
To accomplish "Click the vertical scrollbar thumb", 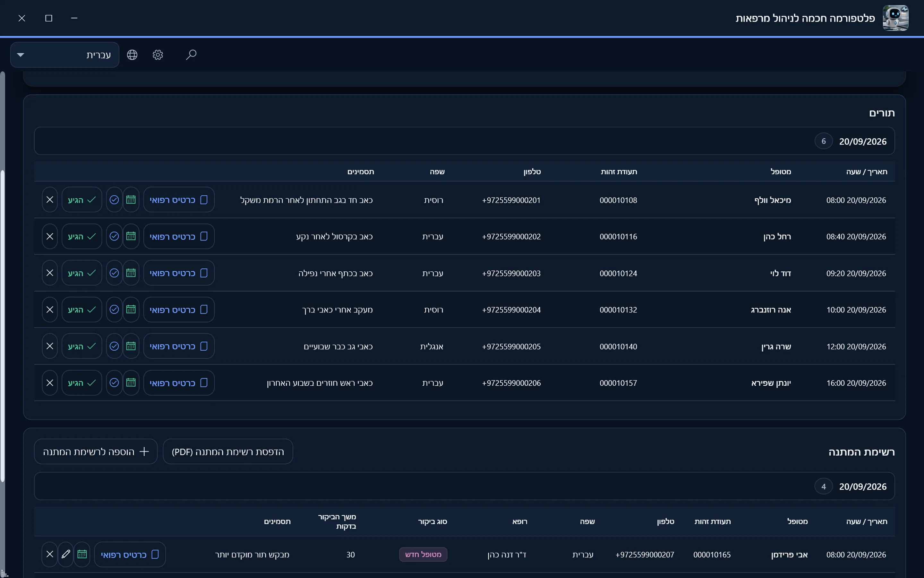I will (3, 326).
